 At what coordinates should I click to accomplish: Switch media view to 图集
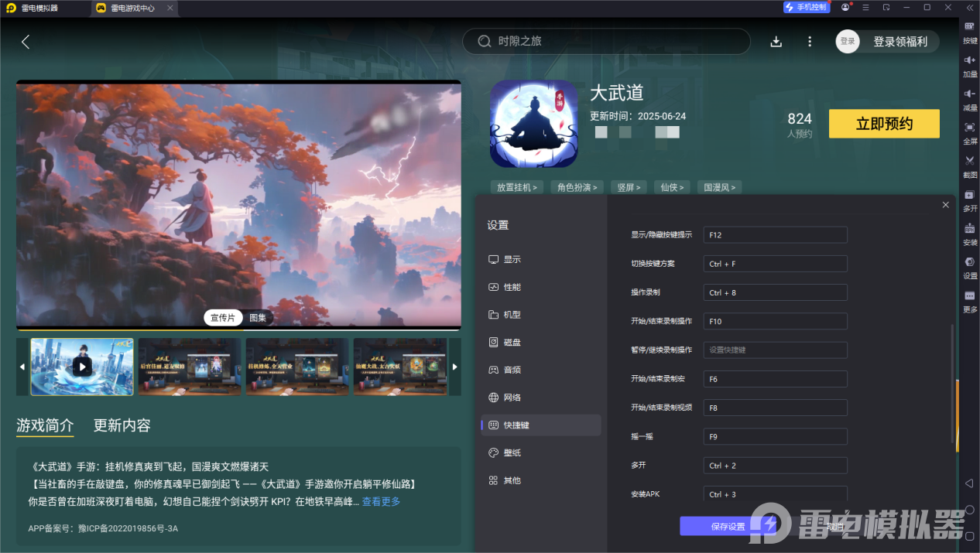click(x=258, y=318)
